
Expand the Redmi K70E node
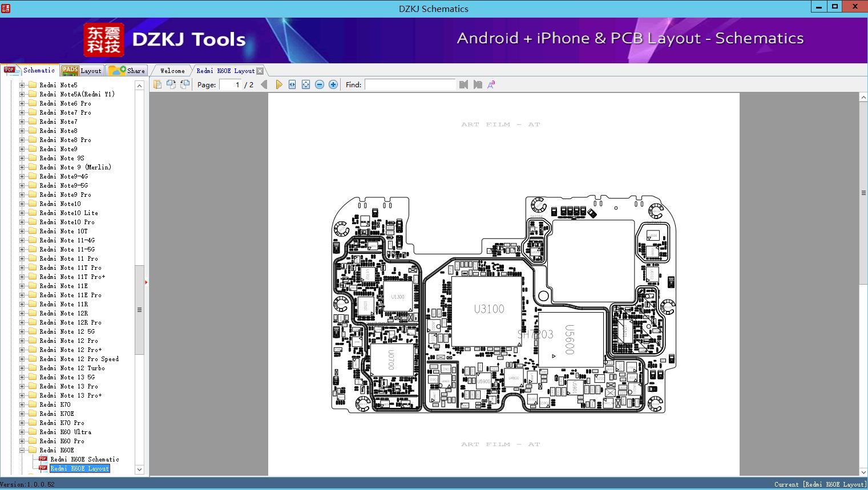[x=22, y=414]
